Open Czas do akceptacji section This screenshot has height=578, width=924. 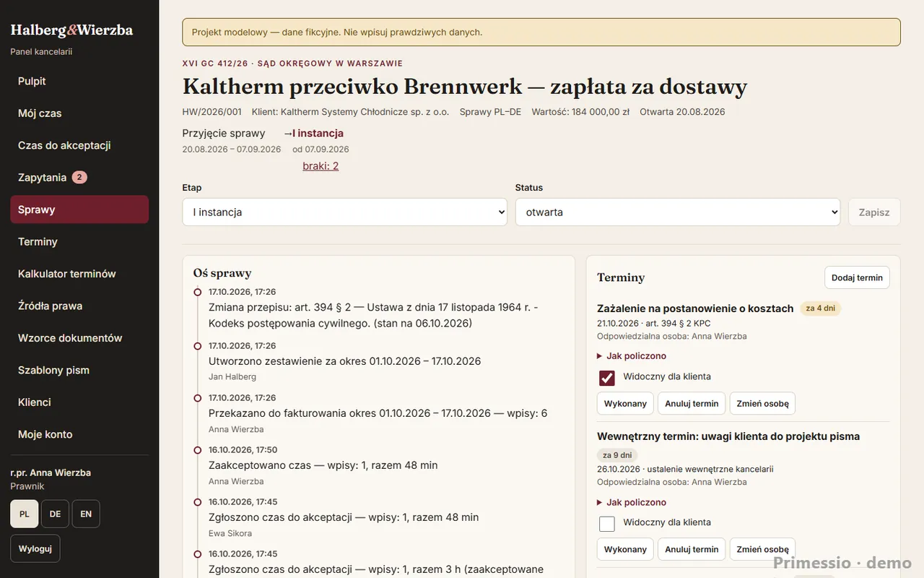(x=79, y=145)
